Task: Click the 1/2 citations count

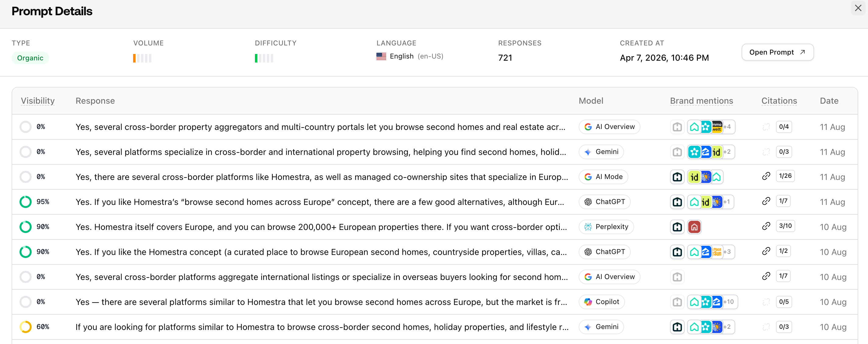Action: (783, 251)
